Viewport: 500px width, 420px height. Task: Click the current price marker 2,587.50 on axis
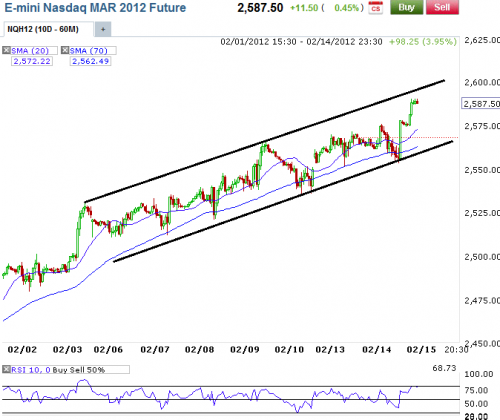[481, 104]
